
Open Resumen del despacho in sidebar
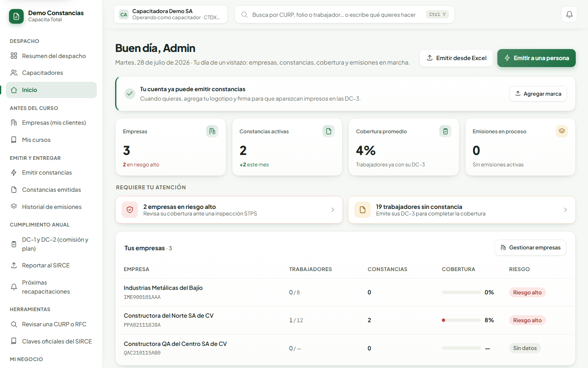51,56
